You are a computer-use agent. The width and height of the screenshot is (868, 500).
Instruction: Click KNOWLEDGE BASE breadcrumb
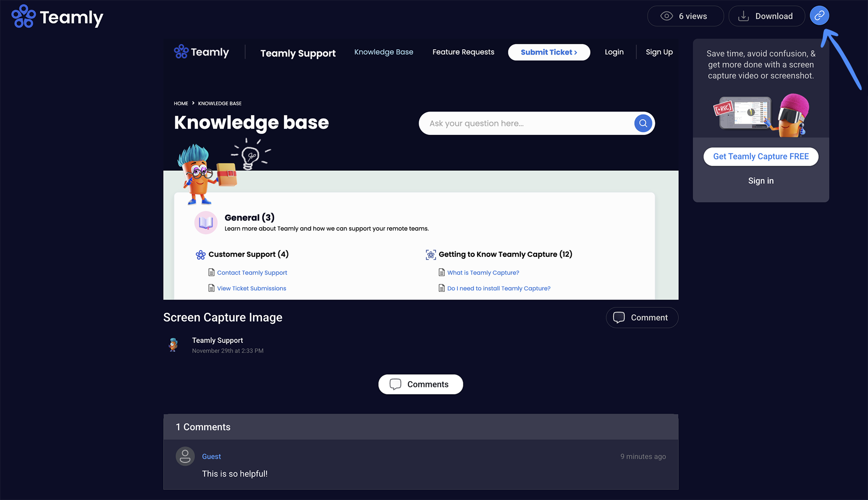coord(220,103)
